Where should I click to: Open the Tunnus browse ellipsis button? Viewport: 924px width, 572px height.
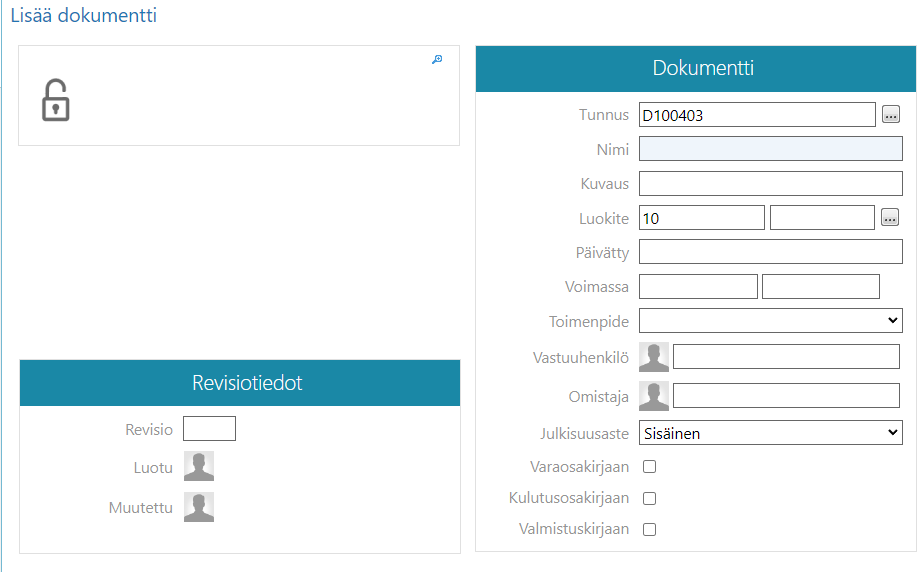[x=891, y=115]
